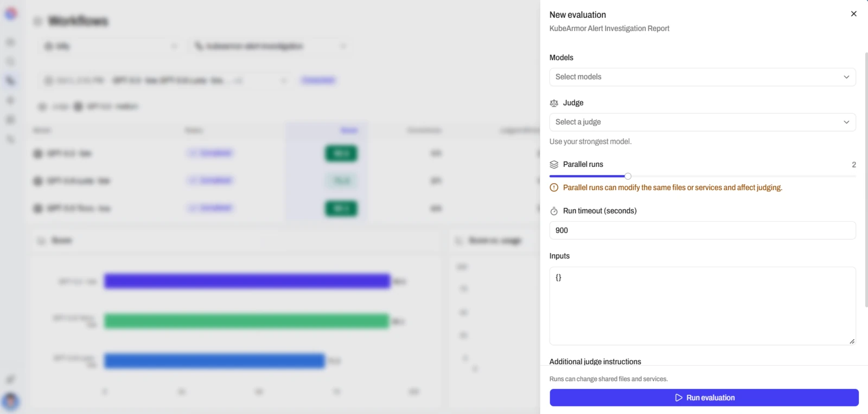Click the Parallel runs slider handle
The image size is (868, 414).
pyautogui.click(x=628, y=176)
